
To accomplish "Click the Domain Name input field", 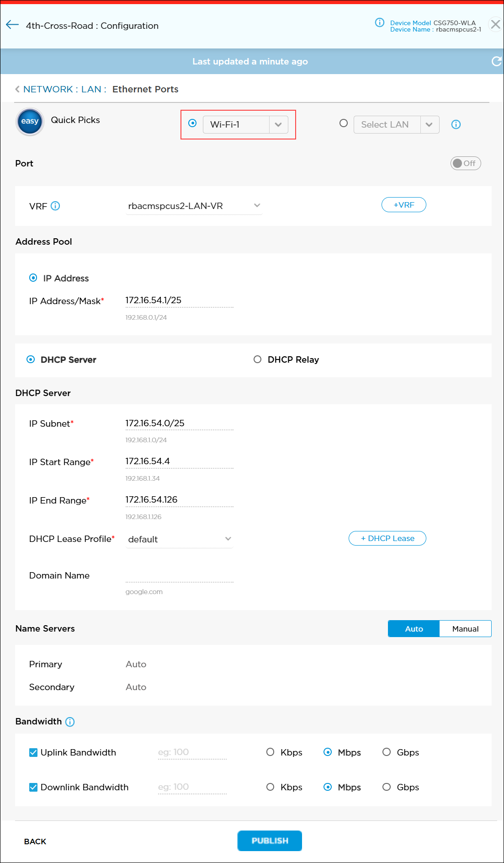I will (179, 576).
